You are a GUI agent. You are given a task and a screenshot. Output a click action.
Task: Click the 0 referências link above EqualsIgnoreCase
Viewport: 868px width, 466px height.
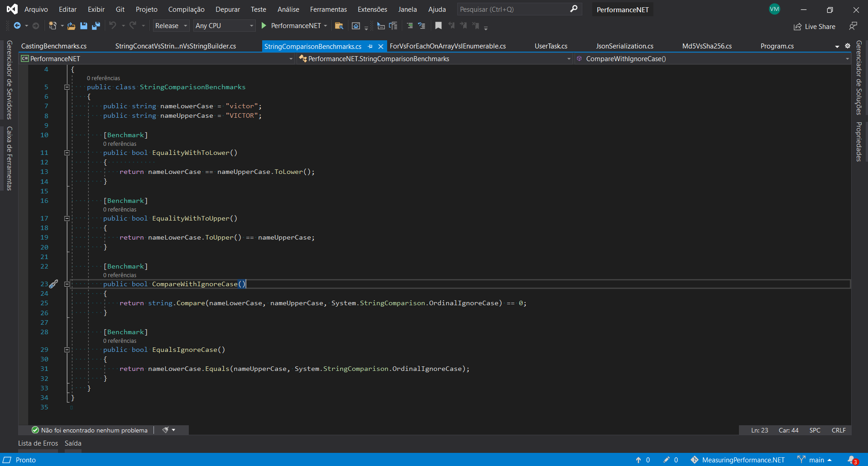pos(120,341)
